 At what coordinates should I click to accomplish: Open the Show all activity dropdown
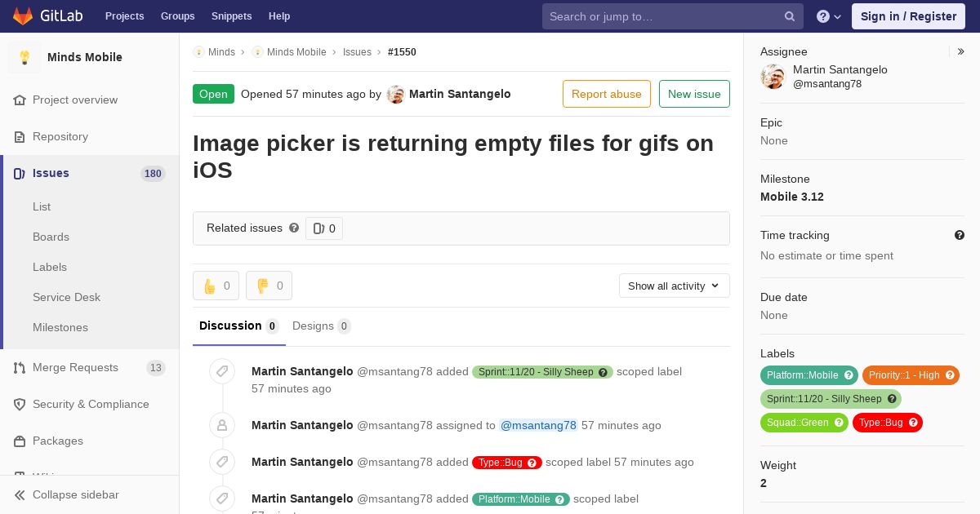coord(674,286)
